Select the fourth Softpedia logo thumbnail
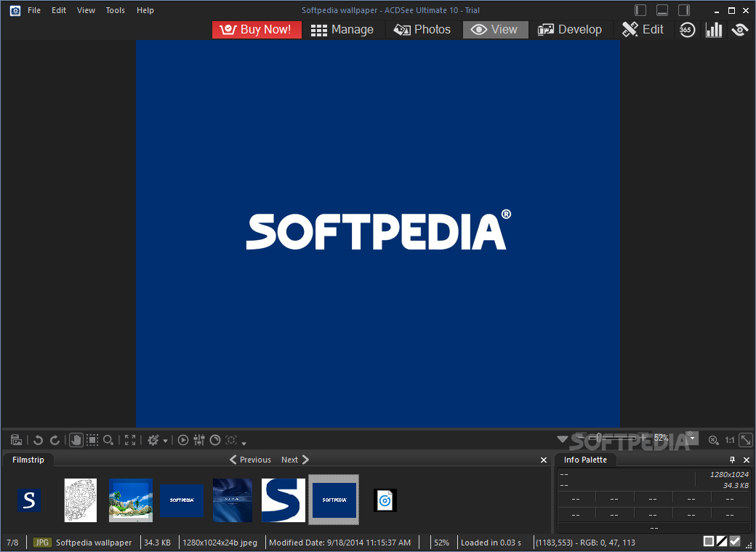Screen dimensions: 756x552 (182, 500)
